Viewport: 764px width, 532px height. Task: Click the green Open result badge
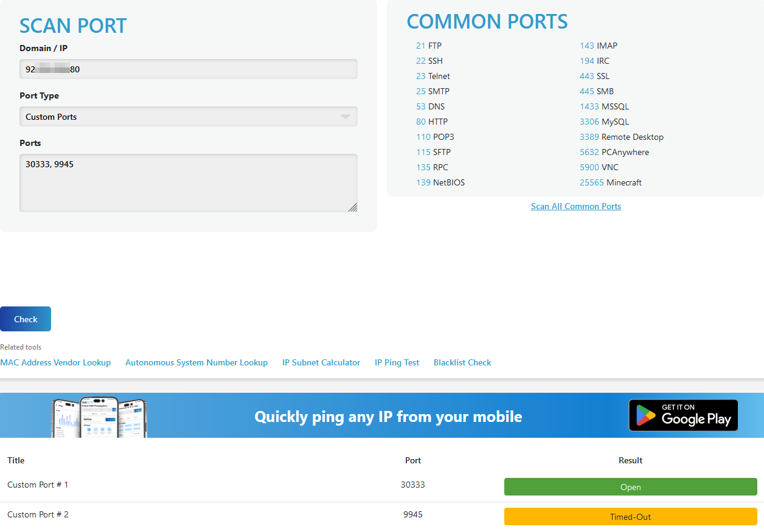click(x=630, y=487)
